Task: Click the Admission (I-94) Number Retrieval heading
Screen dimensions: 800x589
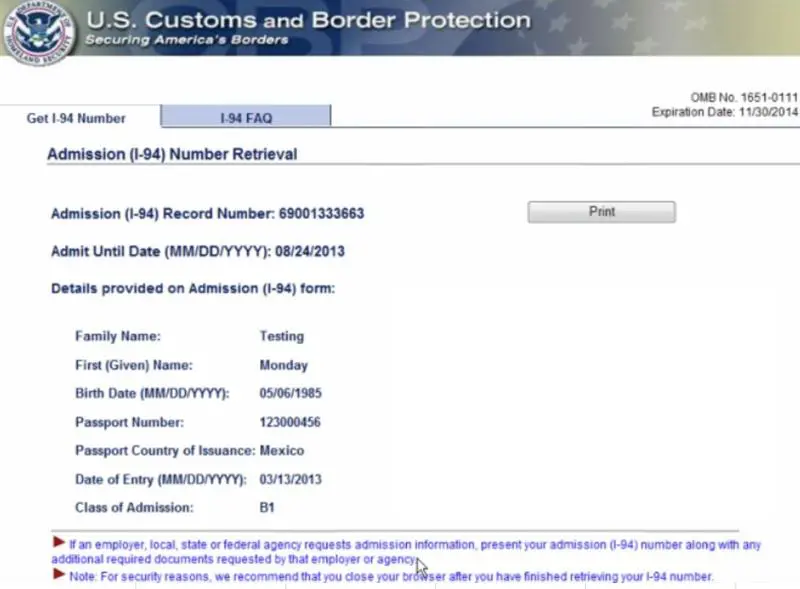Action: (172, 154)
